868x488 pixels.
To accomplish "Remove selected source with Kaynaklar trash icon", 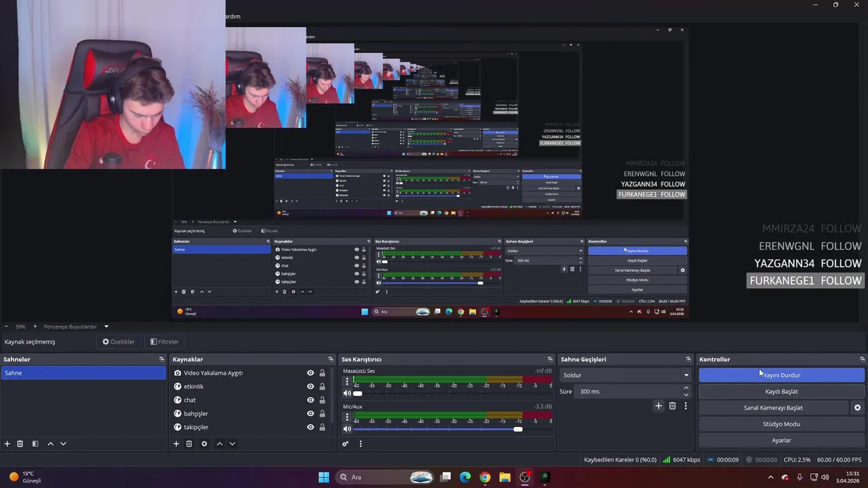I will point(189,444).
